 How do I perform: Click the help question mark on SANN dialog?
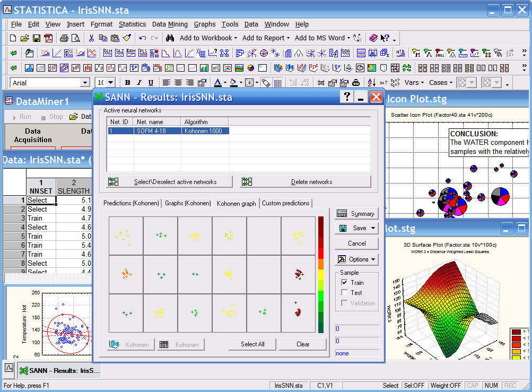(346, 97)
